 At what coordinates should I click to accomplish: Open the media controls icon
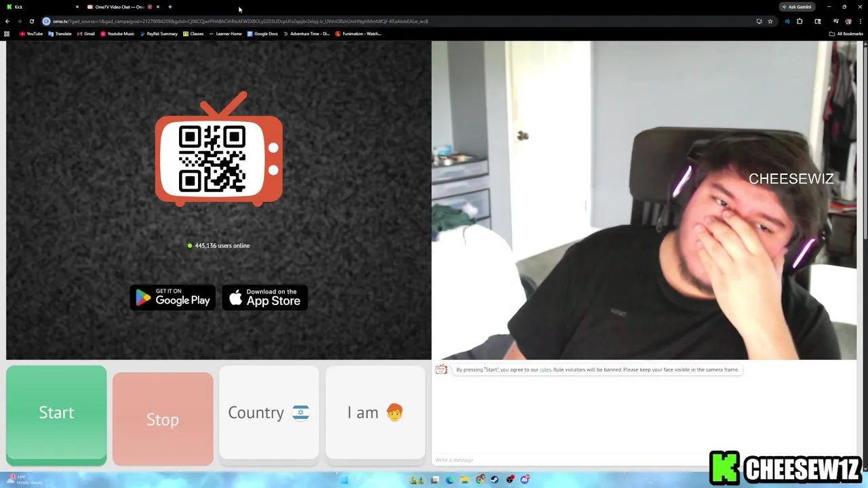(x=836, y=21)
